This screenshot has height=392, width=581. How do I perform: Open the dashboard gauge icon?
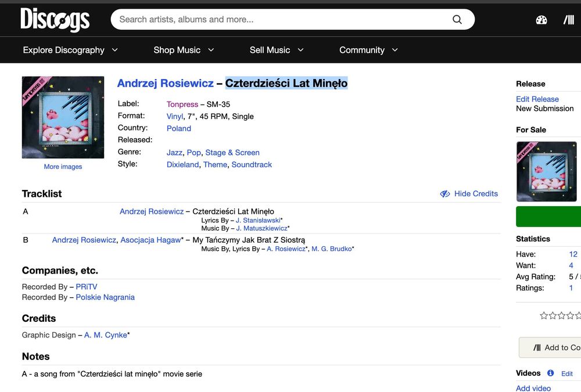click(x=541, y=20)
